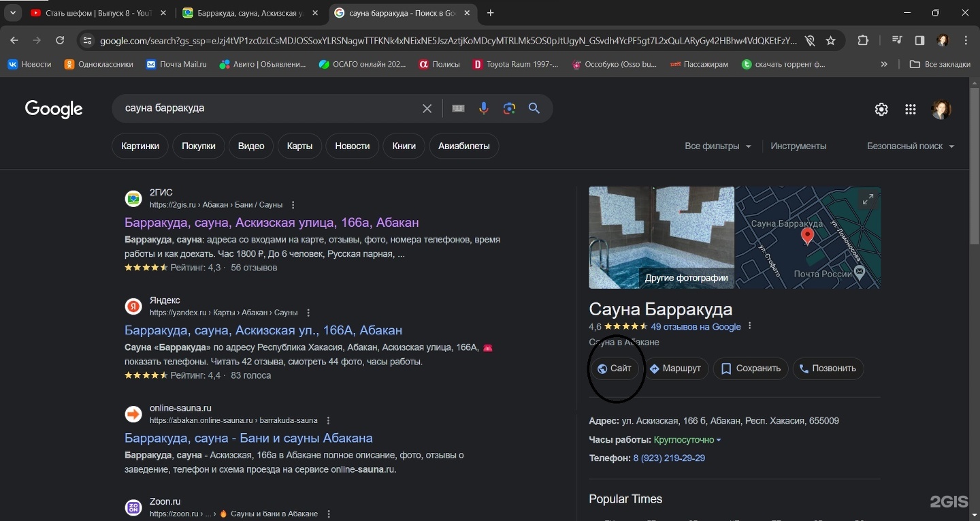Open the Одноклассники bookmark

pyautogui.click(x=99, y=64)
